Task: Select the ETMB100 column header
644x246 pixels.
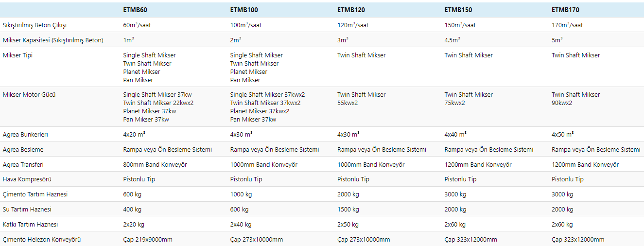Action: click(244, 10)
